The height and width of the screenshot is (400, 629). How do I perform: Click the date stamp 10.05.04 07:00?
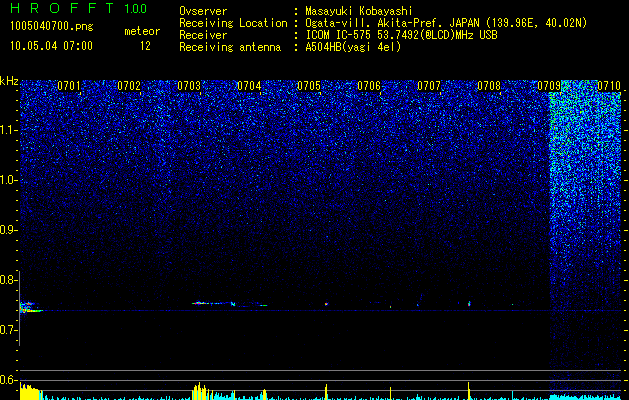(51, 46)
